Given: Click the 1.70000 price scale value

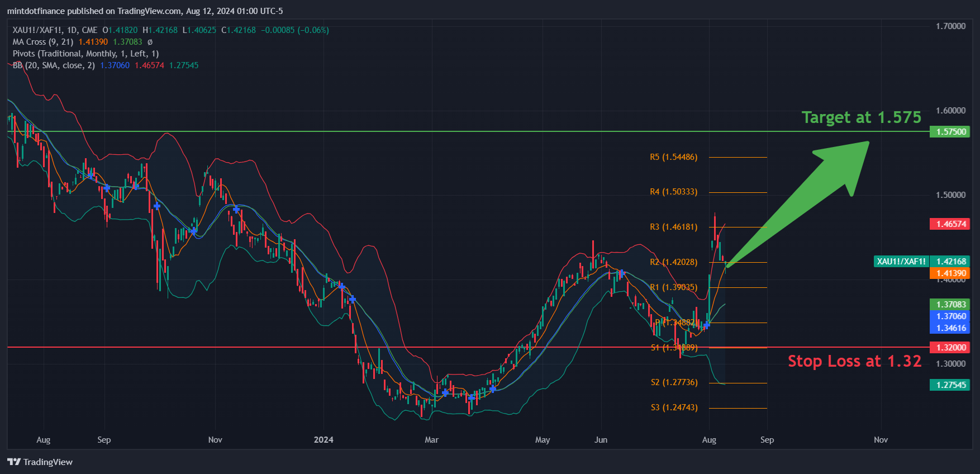Looking at the screenshot, I should pyautogui.click(x=951, y=26).
